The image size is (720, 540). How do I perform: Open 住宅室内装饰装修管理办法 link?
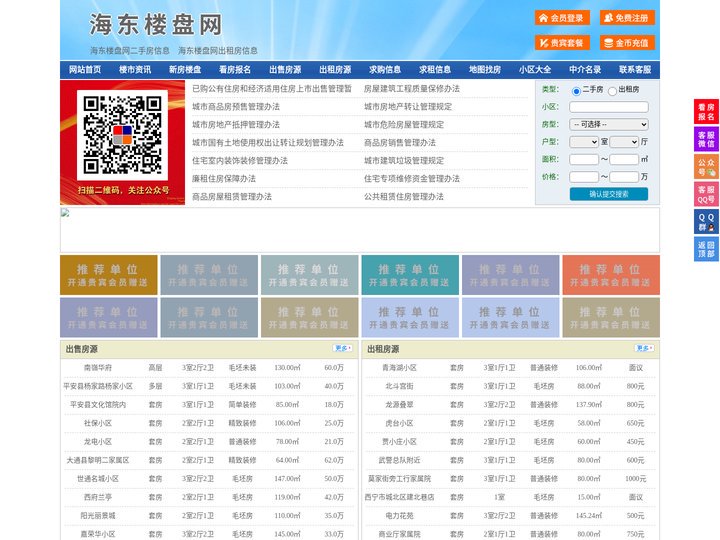[240, 161]
